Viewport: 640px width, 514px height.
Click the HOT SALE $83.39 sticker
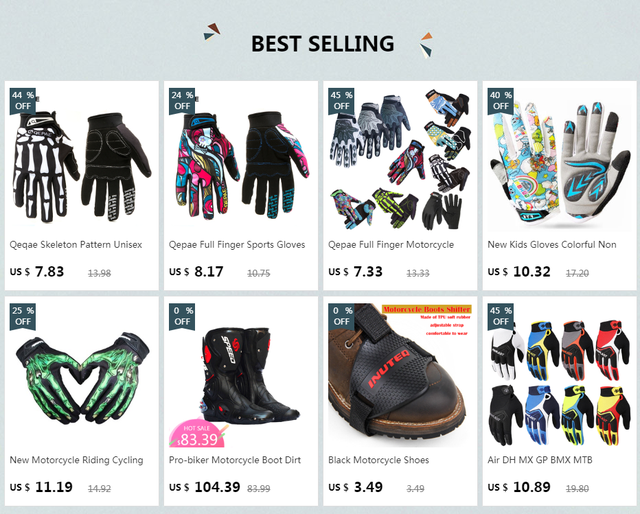click(x=198, y=435)
